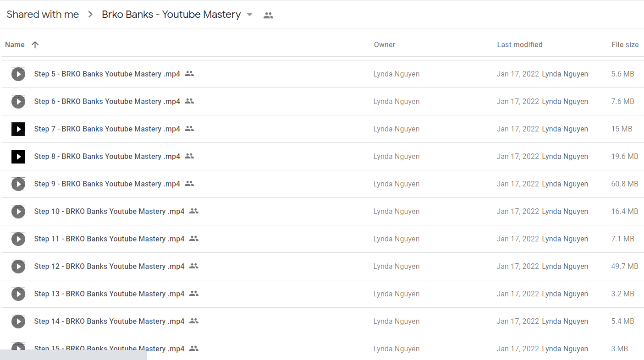Screen dimensions: 644x360
Task: Click the sort direction arrow next to Name
Action: (35, 44)
